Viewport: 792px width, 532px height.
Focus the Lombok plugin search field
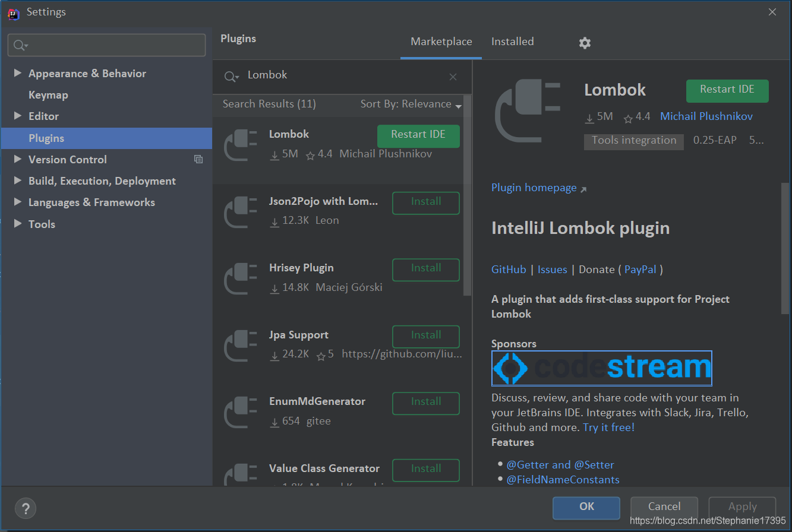click(x=342, y=76)
